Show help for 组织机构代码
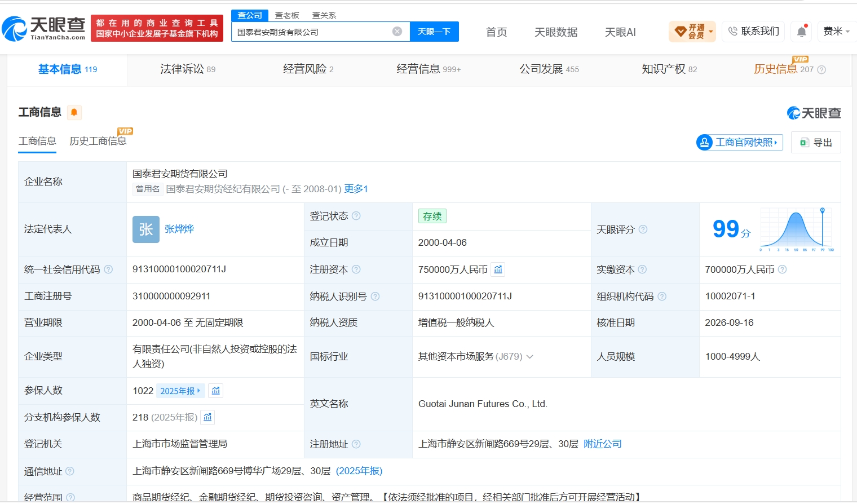The height and width of the screenshot is (504, 857). 662,297
